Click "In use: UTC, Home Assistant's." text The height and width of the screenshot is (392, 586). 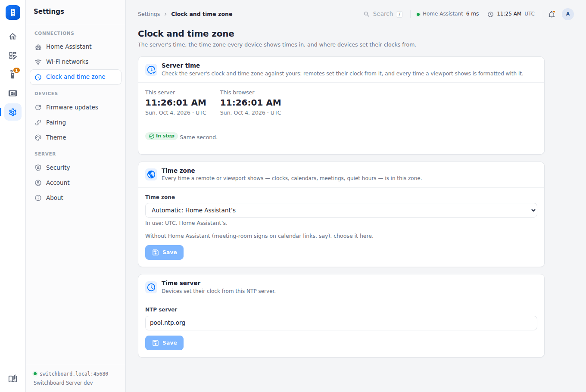pos(186,223)
